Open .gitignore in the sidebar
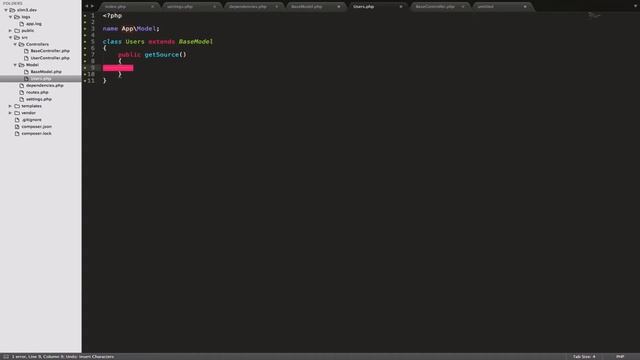This screenshot has width=640, height=360. [x=31, y=120]
